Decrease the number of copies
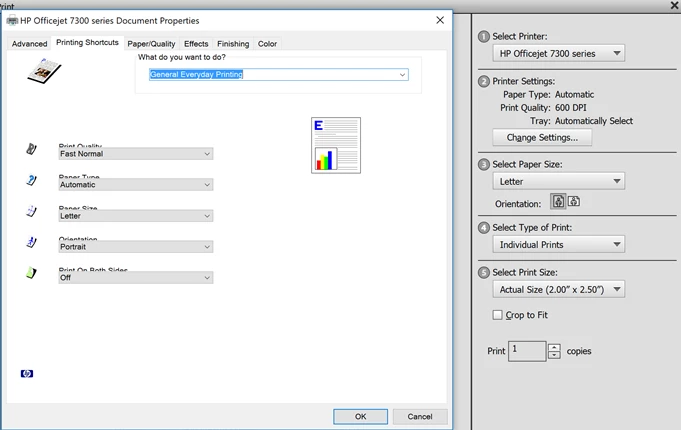This screenshot has width=681, height=430. [x=554, y=355]
